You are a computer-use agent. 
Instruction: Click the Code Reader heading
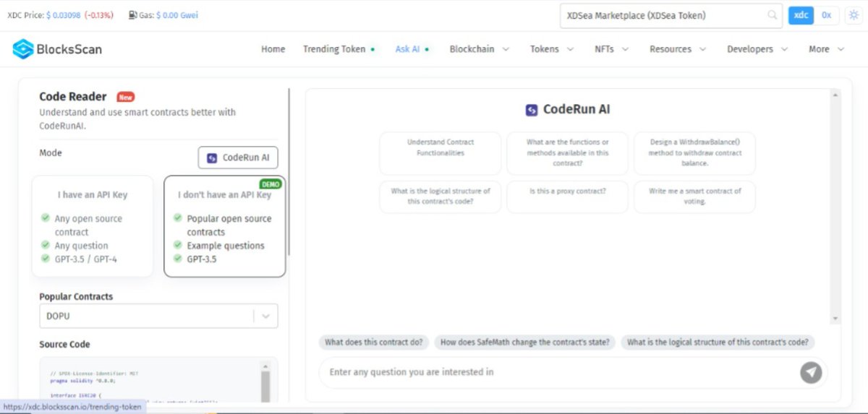[x=72, y=97]
